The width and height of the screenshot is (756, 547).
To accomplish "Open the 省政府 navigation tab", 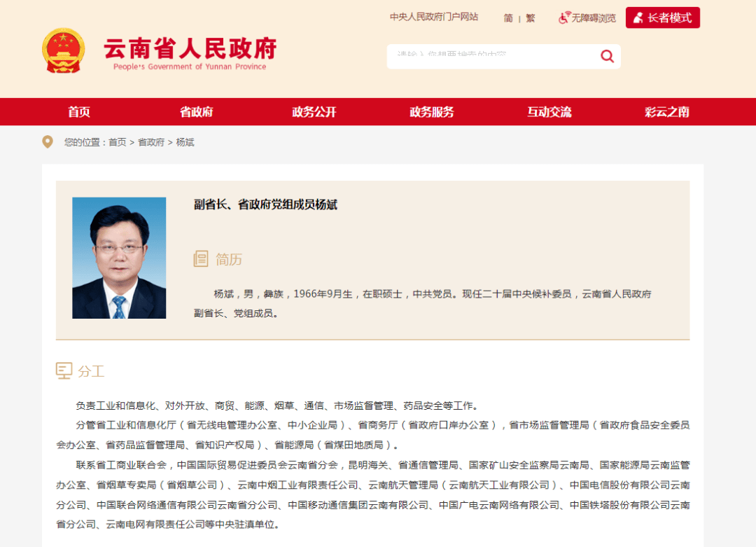I will click(196, 112).
